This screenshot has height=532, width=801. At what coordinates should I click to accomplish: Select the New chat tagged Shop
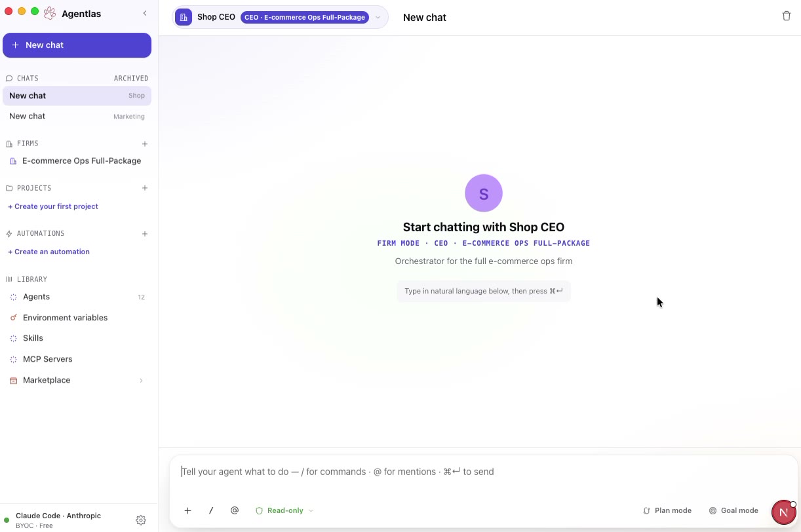point(77,96)
